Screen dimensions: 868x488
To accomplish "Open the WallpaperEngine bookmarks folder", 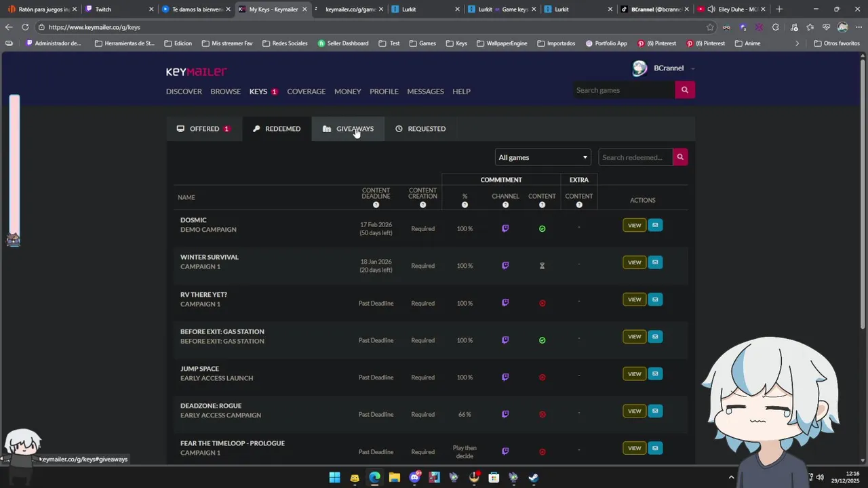I will click(x=502, y=43).
